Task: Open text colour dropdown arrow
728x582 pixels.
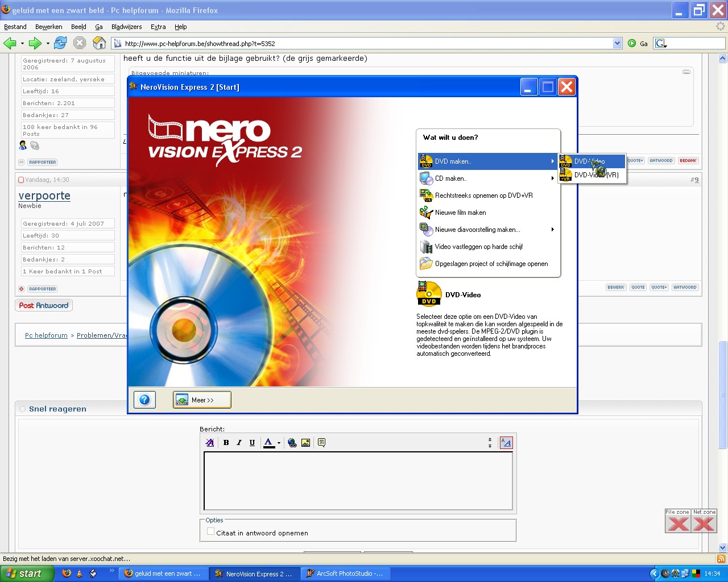Action: [x=279, y=443]
